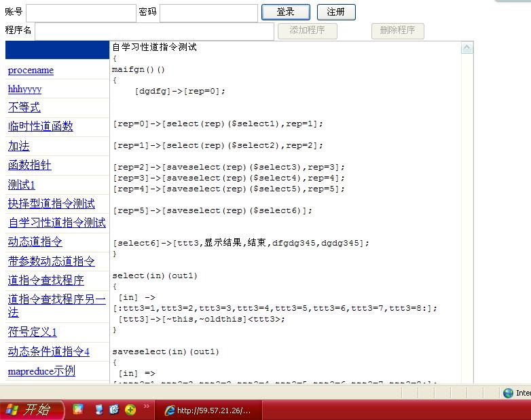Image resolution: width=531 pixels, height=420 pixels.
Task: Click the code title 自学习性道指令测试
Action: [x=154, y=47]
